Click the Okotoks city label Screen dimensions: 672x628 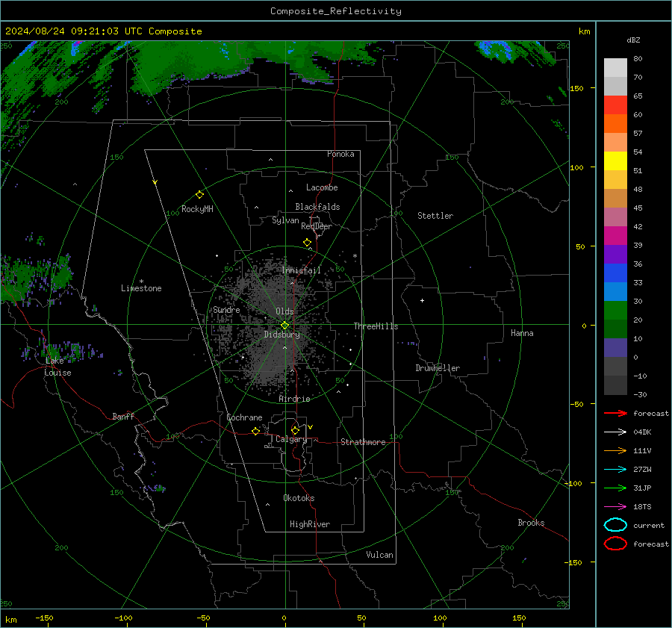pos(299,498)
